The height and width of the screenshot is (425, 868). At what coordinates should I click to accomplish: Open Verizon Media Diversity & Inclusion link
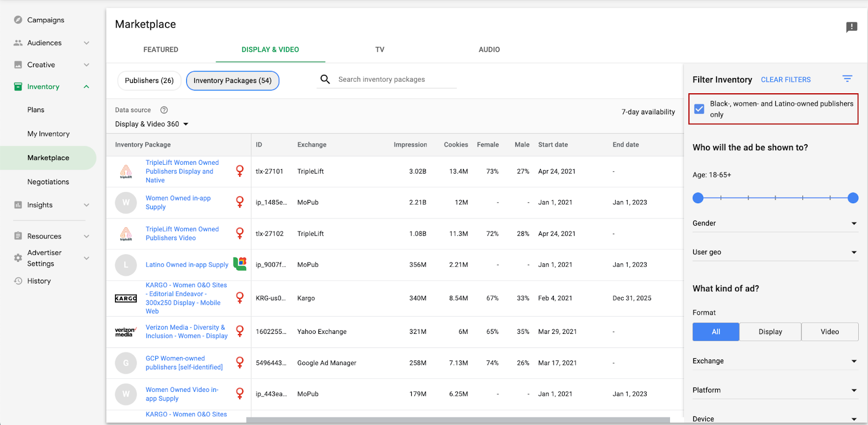(187, 332)
